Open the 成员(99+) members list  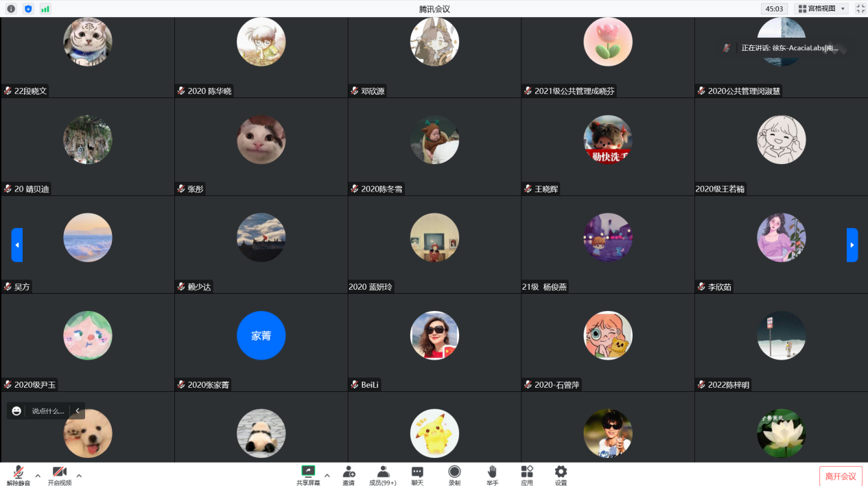click(x=383, y=474)
